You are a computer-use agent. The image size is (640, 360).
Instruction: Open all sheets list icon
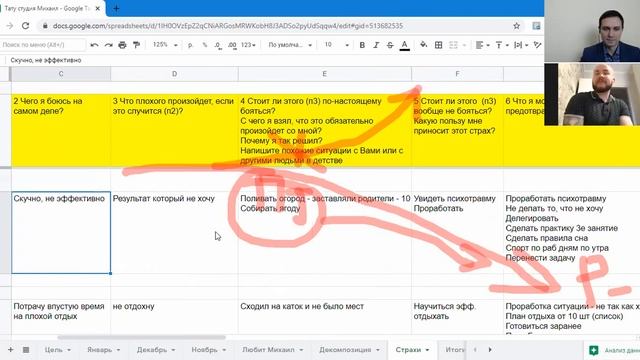coord(26,350)
